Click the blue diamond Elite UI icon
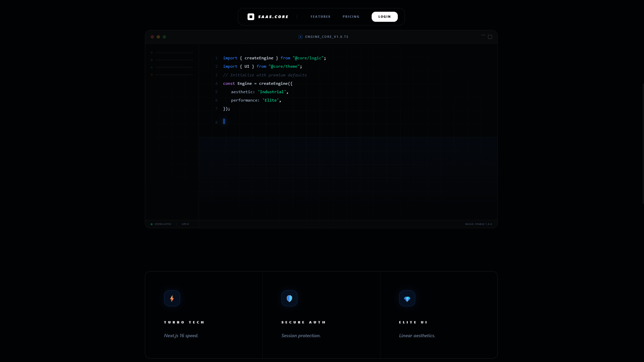Viewport: 644px width, 362px height. [x=407, y=298]
